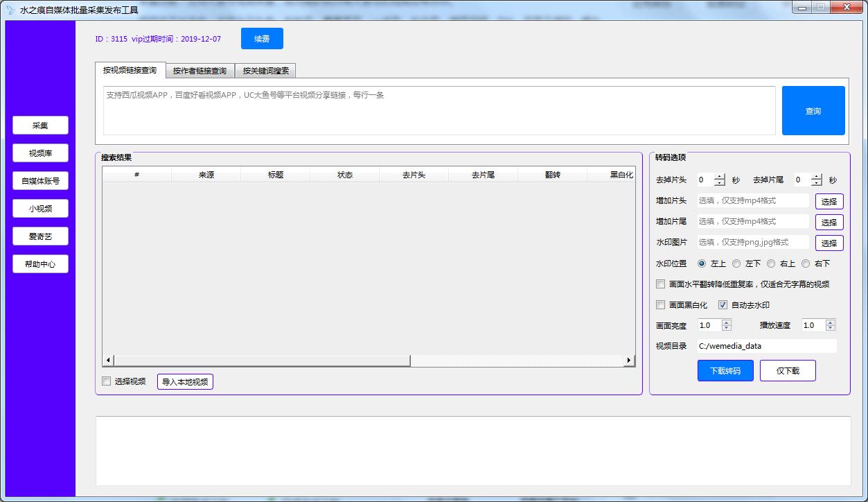Switch to the 按作者链接查询 tab

point(200,71)
